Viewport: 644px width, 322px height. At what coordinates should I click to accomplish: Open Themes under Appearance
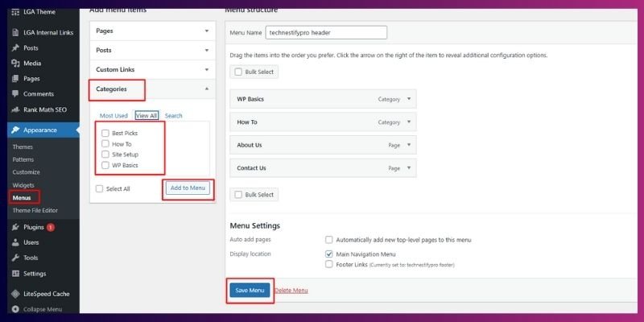click(x=23, y=147)
